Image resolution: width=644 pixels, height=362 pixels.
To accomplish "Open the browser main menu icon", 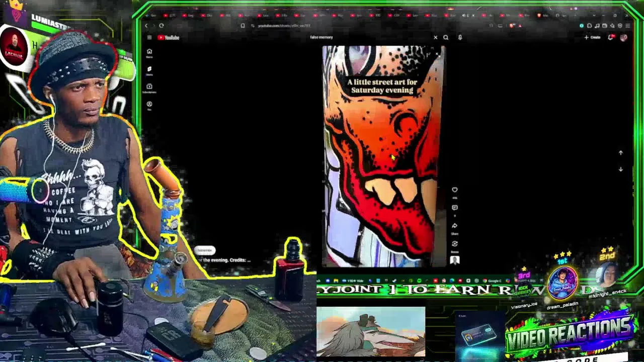I will point(627,26).
